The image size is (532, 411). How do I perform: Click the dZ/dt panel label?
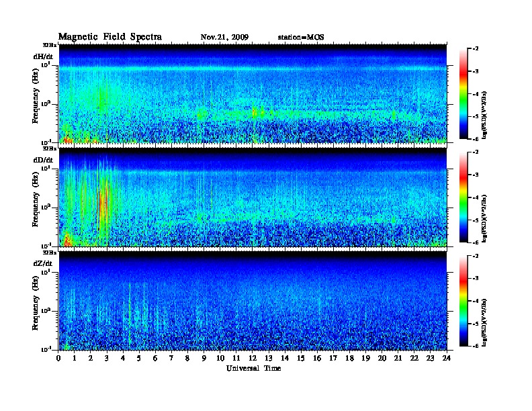pos(43,263)
